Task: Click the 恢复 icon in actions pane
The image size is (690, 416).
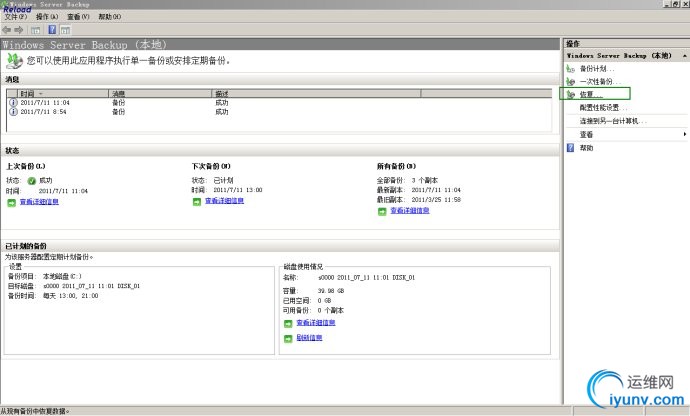Action: coord(571,94)
